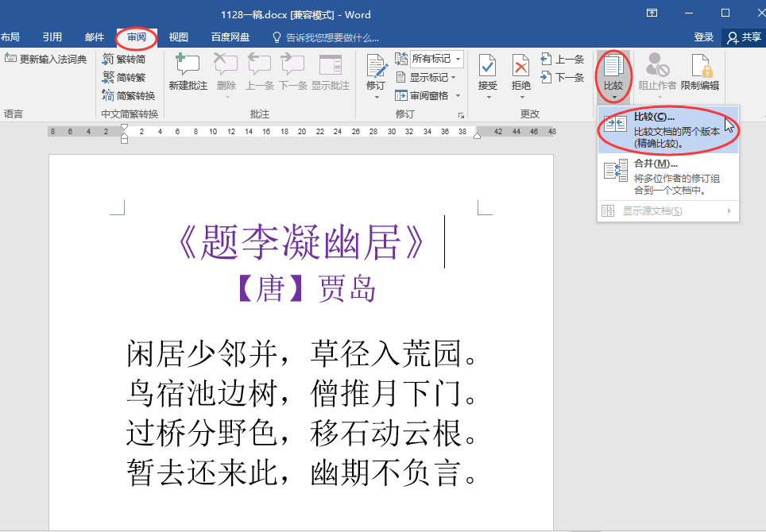
Task: Click the left indent marker on the ruler
Action: click(124, 140)
